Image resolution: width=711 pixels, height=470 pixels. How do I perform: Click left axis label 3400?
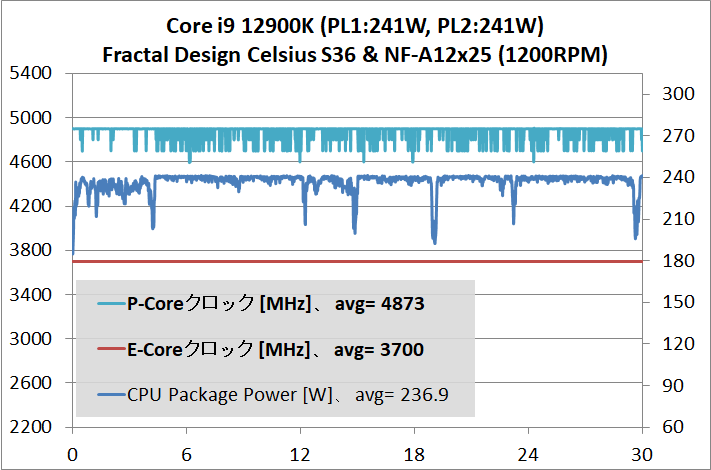point(30,295)
